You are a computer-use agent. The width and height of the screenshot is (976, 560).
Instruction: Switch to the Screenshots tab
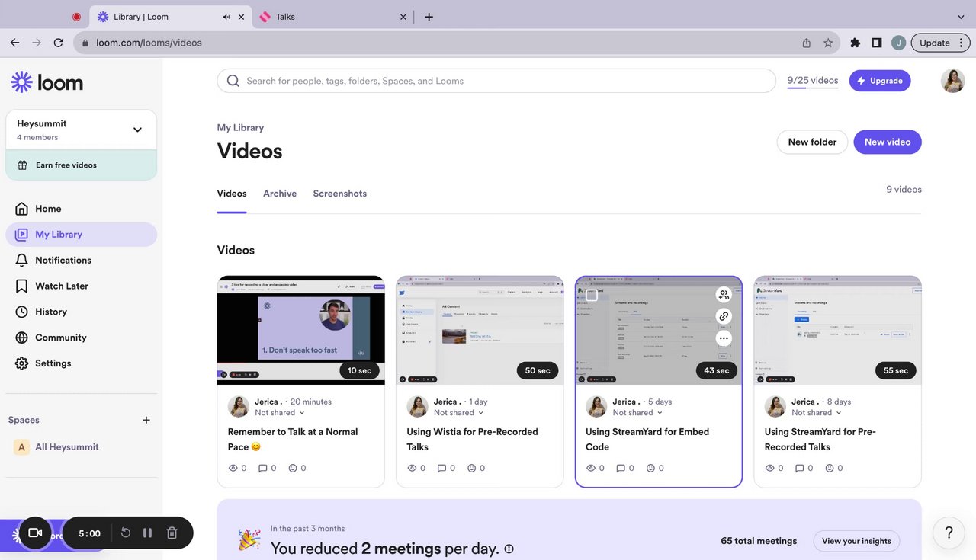click(x=340, y=194)
